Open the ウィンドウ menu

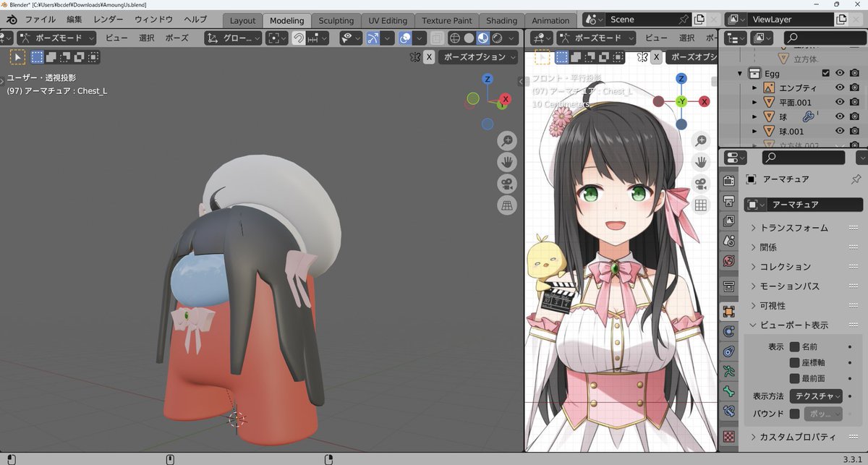pyautogui.click(x=154, y=20)
